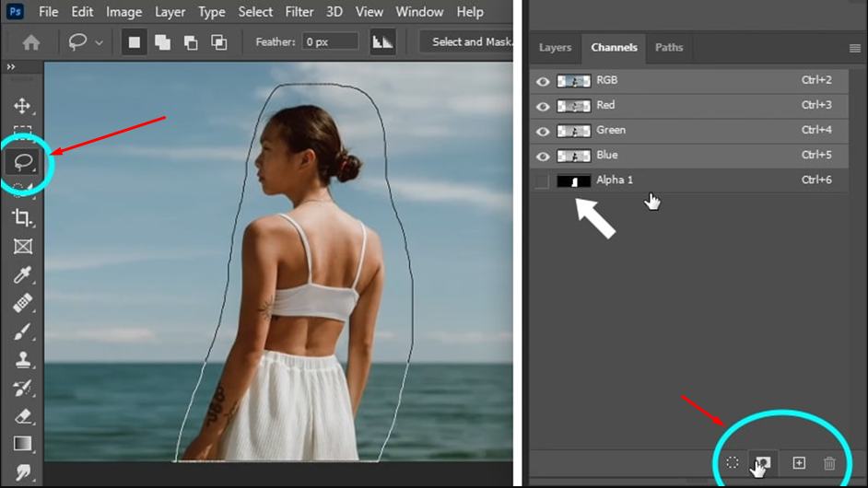Viewport: 868px width, 488px height.
Task: Select the Frame tool
Action: (x=23, y=246)
